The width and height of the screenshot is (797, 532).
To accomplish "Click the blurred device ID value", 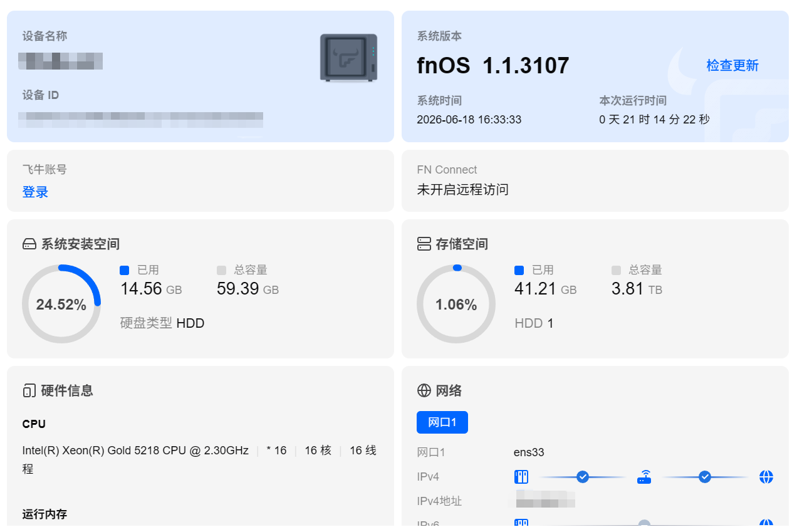I will click(x=141, y=120).
